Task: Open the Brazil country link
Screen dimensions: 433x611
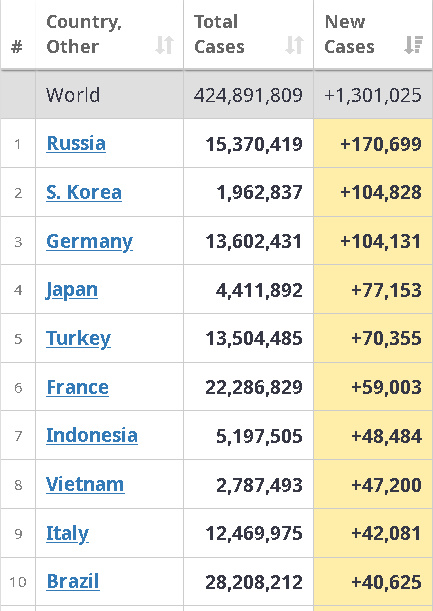Action: point(73,582)
